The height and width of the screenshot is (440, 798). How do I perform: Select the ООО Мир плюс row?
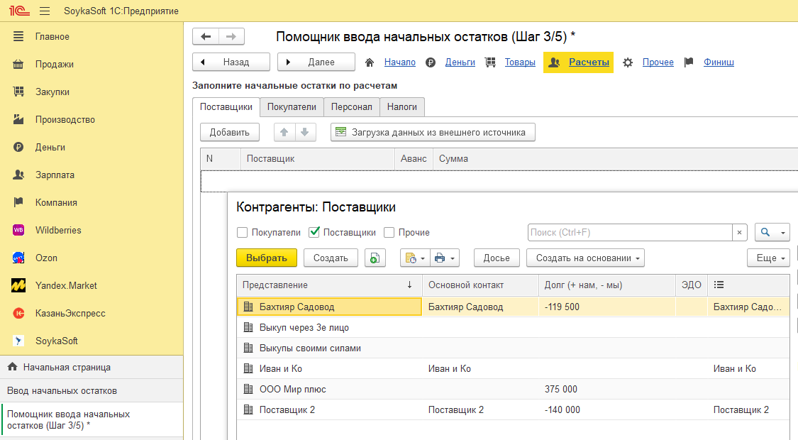coord(513,389)
